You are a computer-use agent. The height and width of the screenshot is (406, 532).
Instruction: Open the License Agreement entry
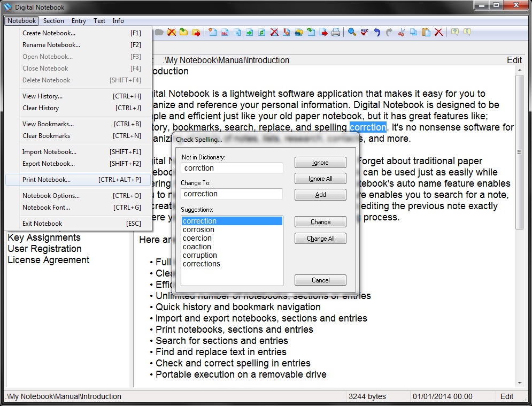pyautogui.click(x=49, y=260)
